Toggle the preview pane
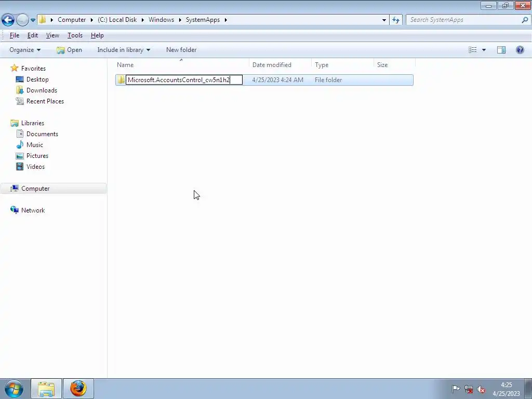This screenshot has width=532, height=399. point(501,50)
